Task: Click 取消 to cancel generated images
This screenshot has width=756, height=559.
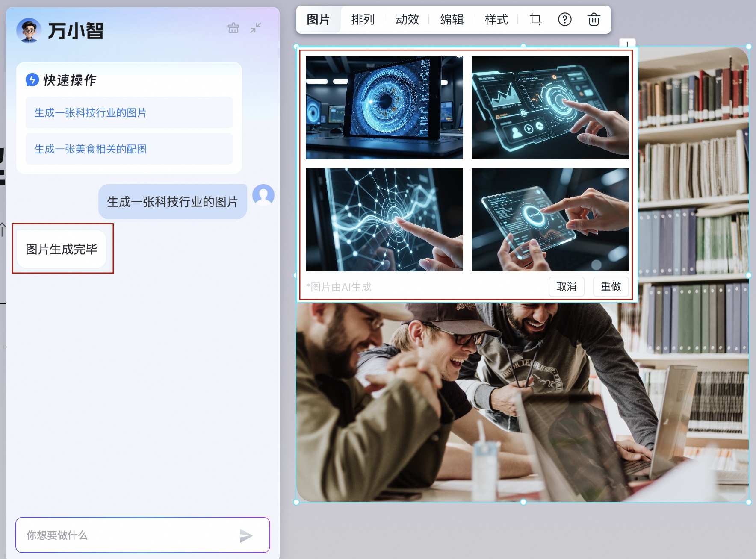Action: click(567, 287)
